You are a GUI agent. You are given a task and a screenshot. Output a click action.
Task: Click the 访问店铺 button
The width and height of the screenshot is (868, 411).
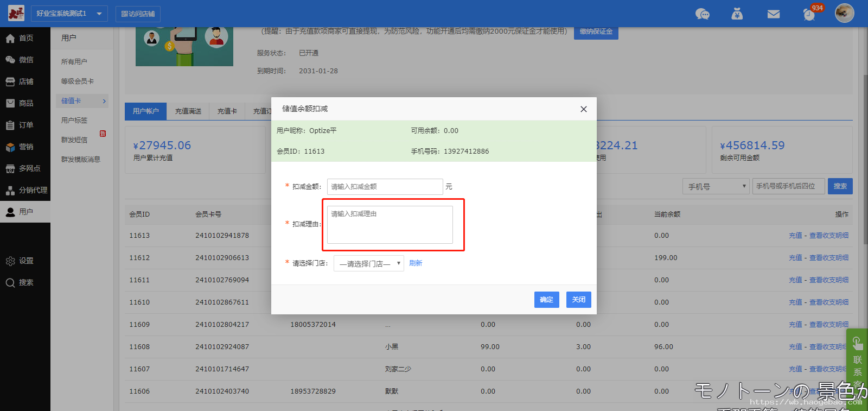[138, 14]
